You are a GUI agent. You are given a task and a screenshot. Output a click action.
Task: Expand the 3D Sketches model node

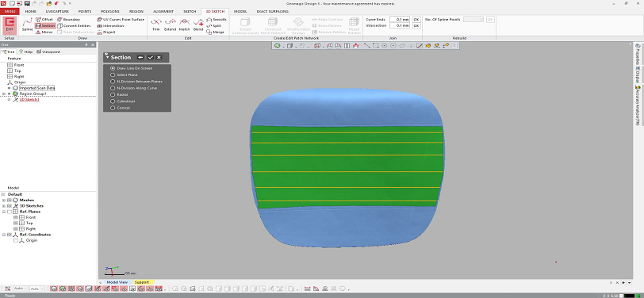pyautogui.click(x=4, y=205)
